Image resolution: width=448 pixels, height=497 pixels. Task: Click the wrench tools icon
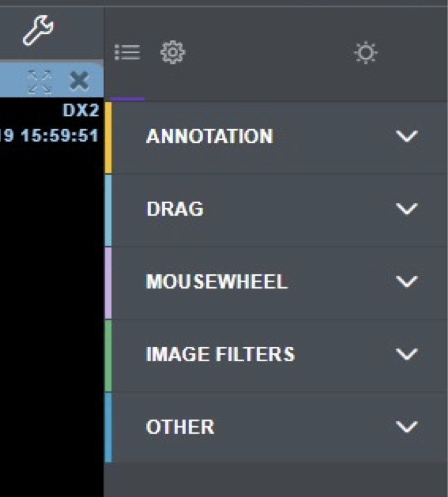click(x=38, y=30)
